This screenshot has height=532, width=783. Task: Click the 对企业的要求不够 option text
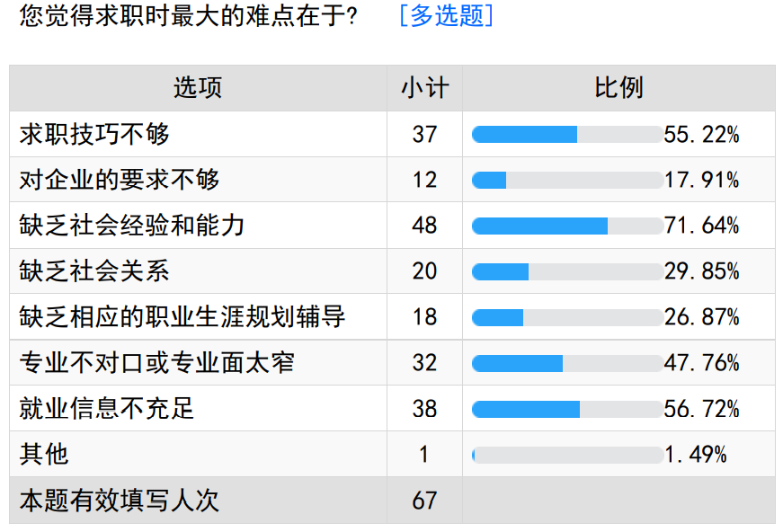click(120, 180)
